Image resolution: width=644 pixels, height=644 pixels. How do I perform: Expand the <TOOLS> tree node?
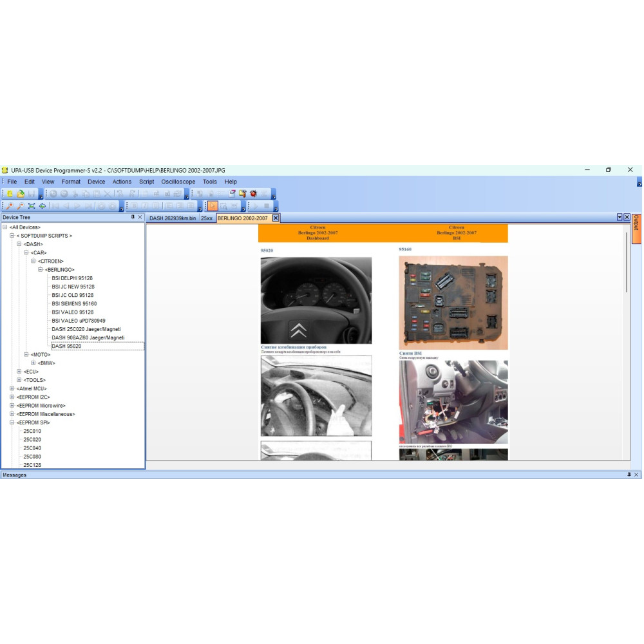(19, 380)
